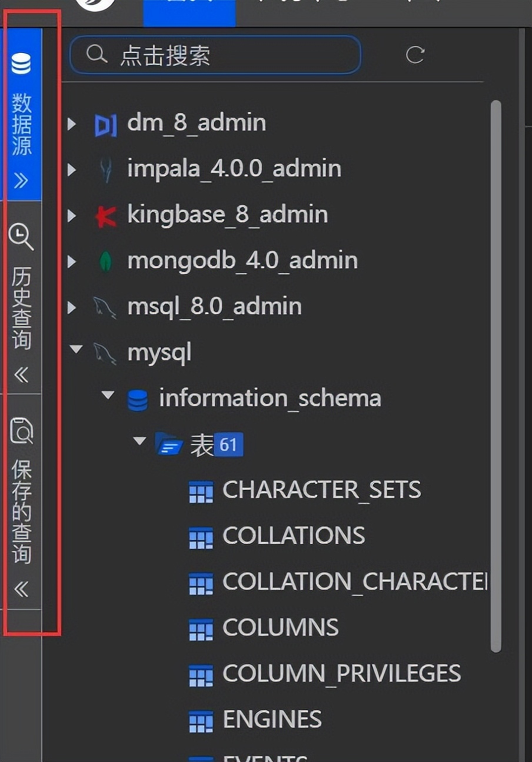
Task: Collapse the 数据源 panel with double chevron
Action: pos(21,181)
